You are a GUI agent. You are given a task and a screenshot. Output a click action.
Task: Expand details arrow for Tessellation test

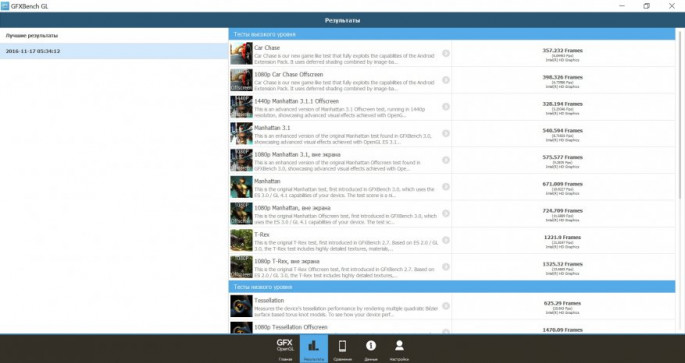pos(446,306)
